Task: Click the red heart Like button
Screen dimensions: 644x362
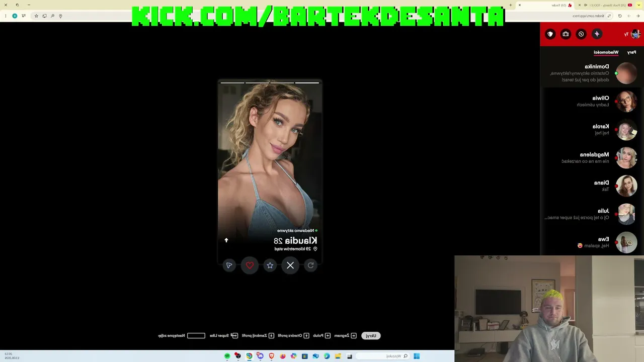Action: tap(250, 265)
